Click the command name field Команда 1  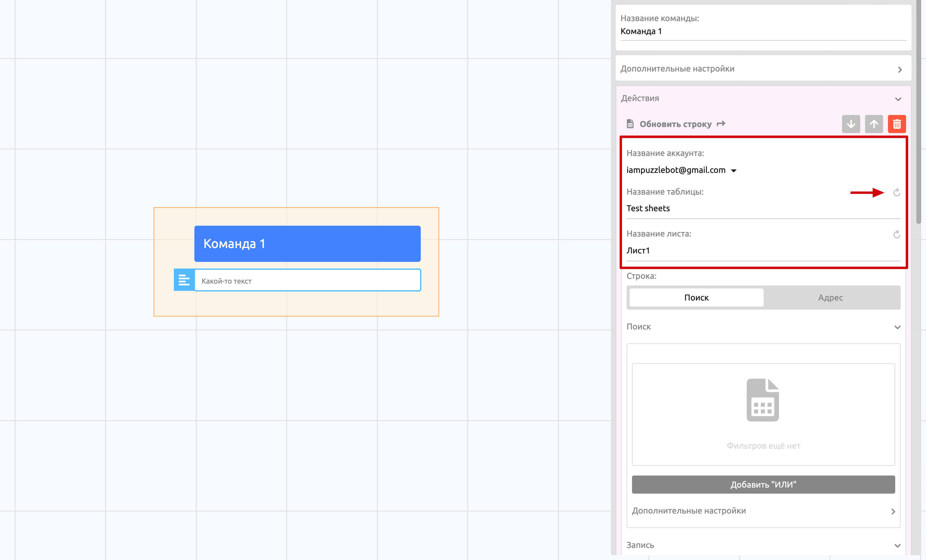[x=763, y=32]
